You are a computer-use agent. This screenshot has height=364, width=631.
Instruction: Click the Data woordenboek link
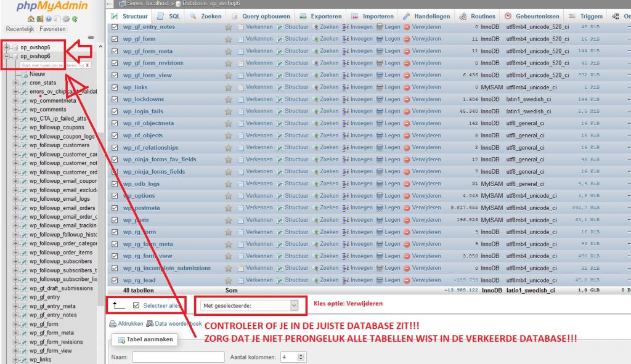(x=178, y=323)
